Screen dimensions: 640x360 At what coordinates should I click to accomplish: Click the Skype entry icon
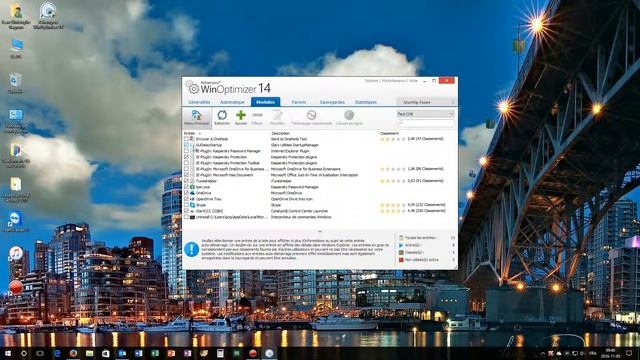tap(193, 205)
